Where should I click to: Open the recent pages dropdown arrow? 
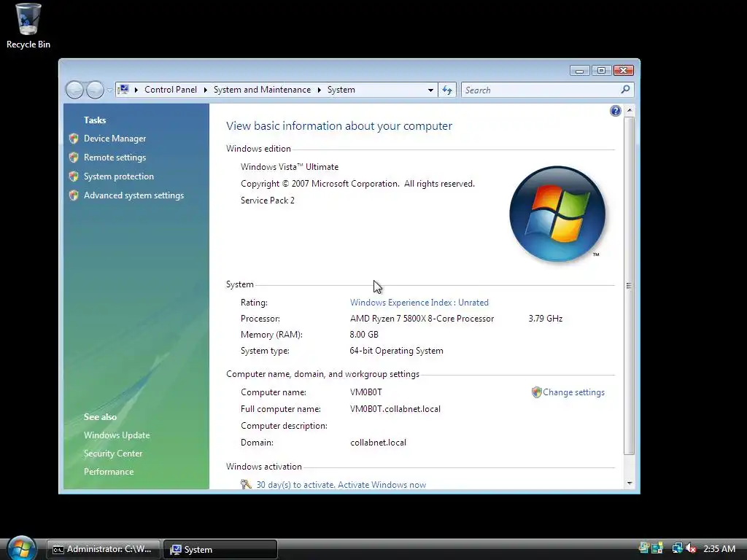pyautogui.click(x=109, y=90)
